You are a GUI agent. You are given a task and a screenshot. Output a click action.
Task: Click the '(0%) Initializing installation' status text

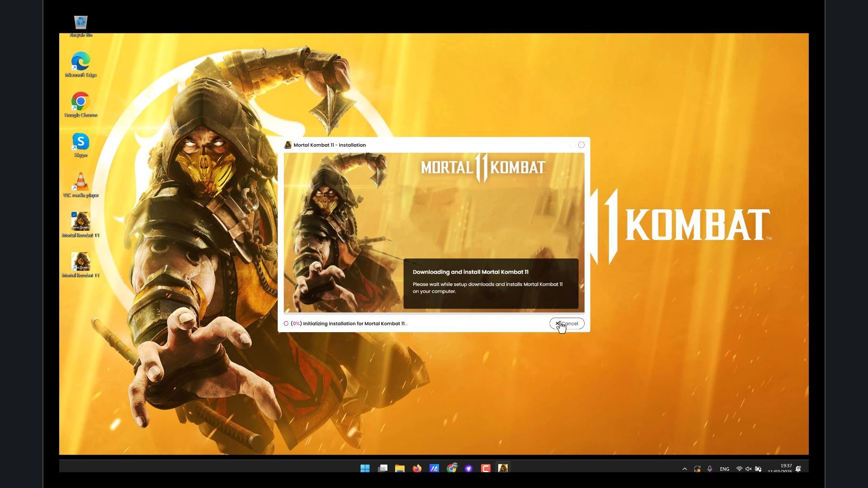click(349, 324)
